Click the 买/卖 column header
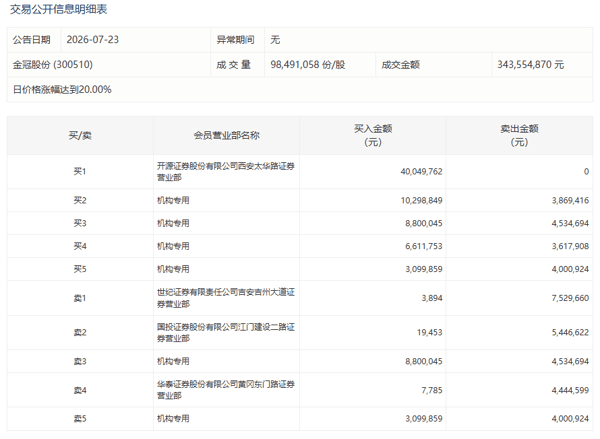The width and height of the screenshot is (600, 439). point(80,135)
